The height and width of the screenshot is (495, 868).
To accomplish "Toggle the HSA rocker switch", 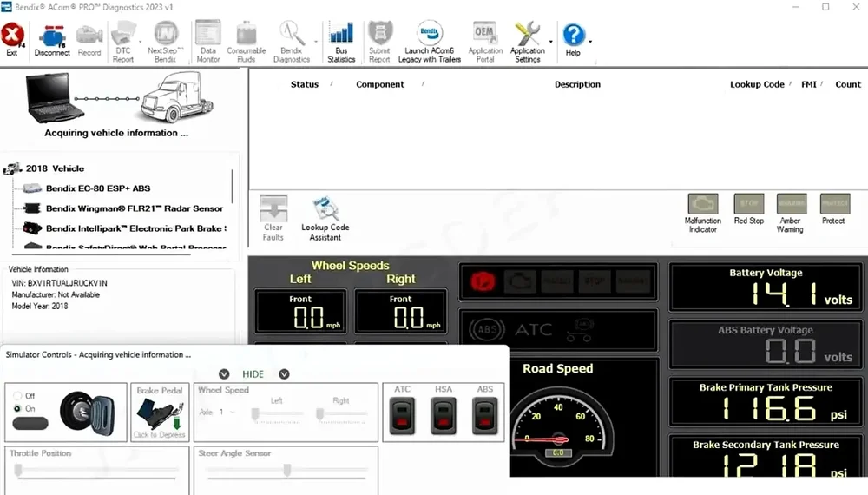I will 443,416.
